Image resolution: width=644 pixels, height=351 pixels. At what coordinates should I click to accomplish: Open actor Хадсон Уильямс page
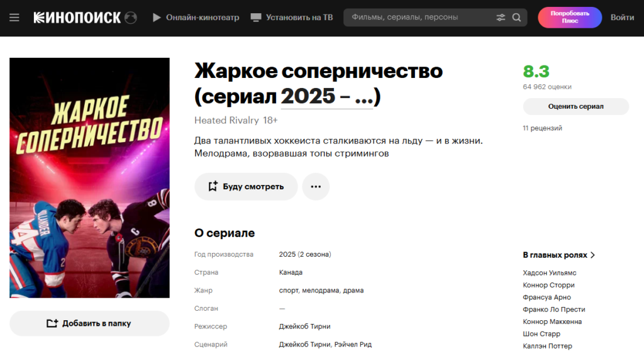(x=549, y=273)
